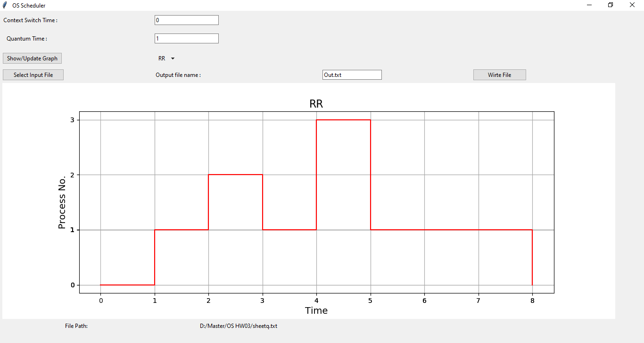Click the y-axis tick label 2

[x=73, y=175]
